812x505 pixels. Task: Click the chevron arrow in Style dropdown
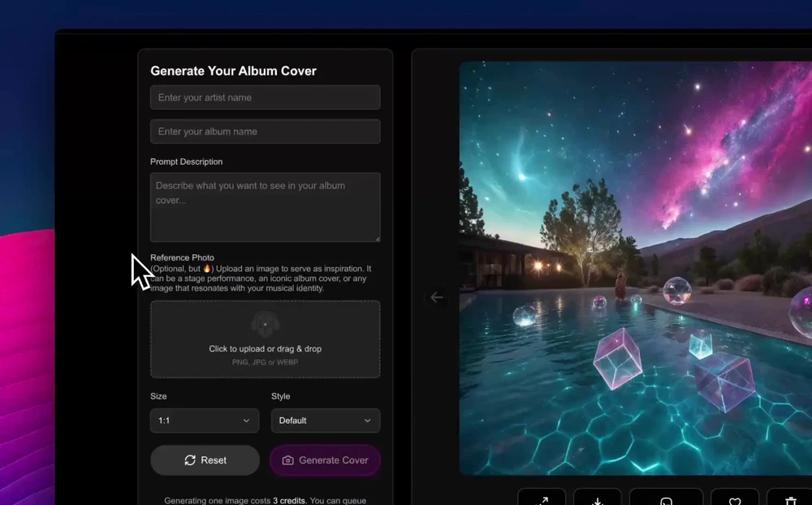367,421
